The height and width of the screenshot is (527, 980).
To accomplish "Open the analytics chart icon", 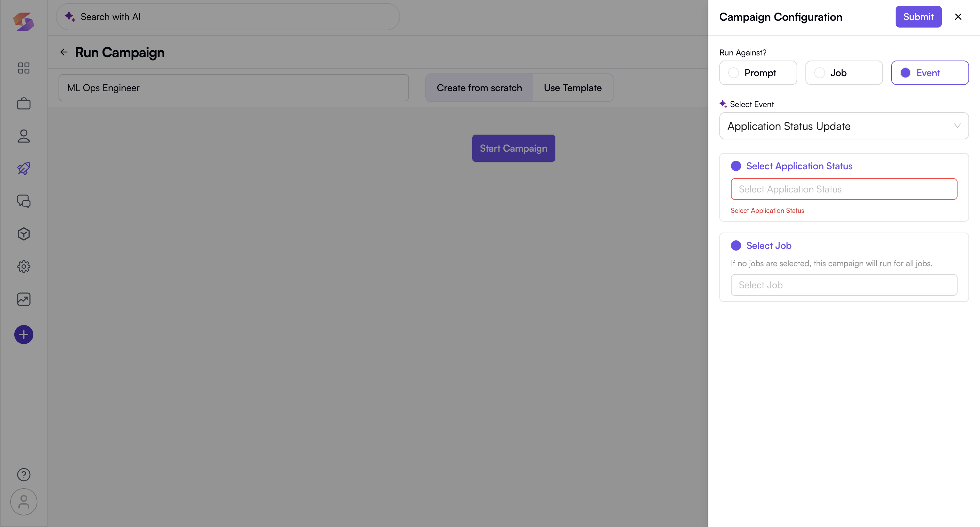I will 23,299.
